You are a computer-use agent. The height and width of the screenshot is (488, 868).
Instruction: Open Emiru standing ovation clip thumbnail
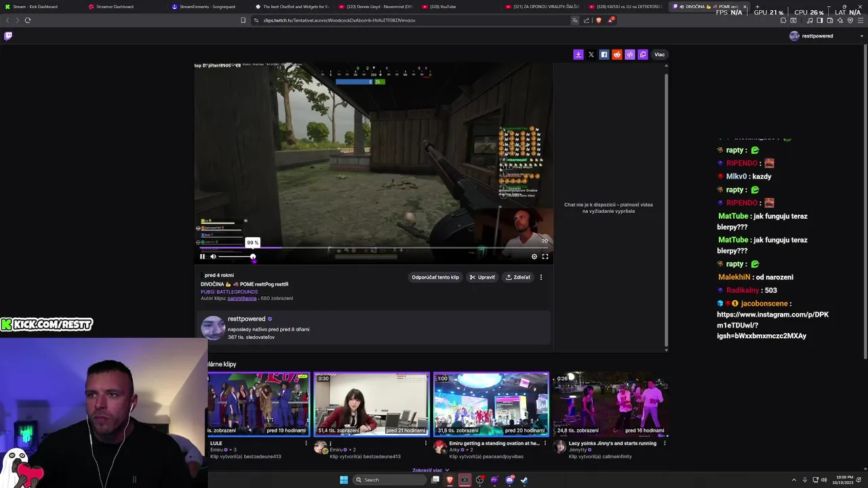491,404
